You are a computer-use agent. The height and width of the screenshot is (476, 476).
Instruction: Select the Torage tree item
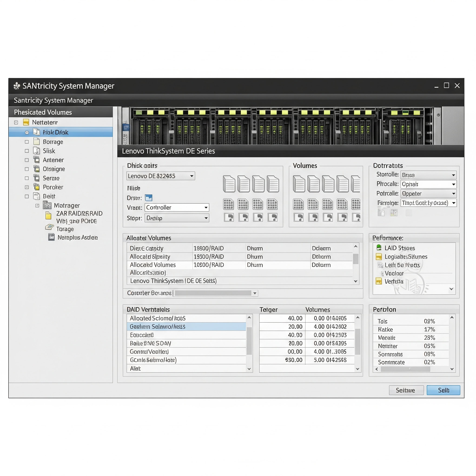(65, 229)
